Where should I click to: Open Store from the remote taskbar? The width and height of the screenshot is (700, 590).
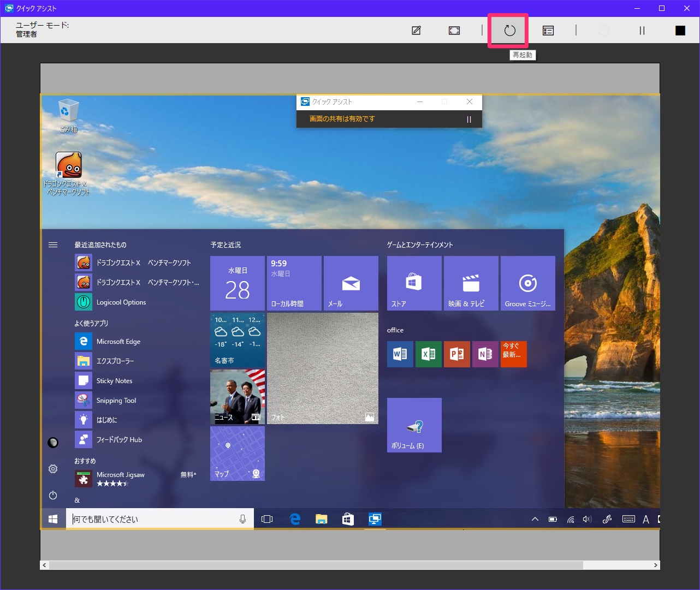348,519
